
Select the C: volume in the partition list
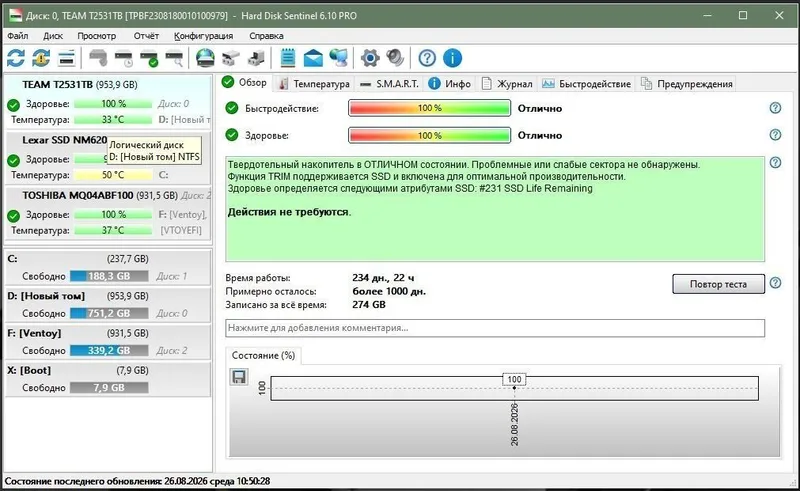[x=108, y=267]
